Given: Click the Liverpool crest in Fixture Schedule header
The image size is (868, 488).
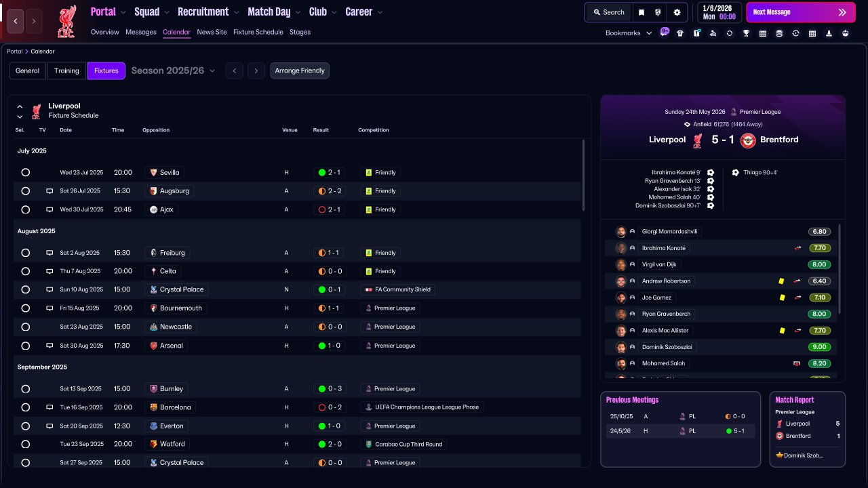Looking at the screenshot, I should click(x=37, y=111).
